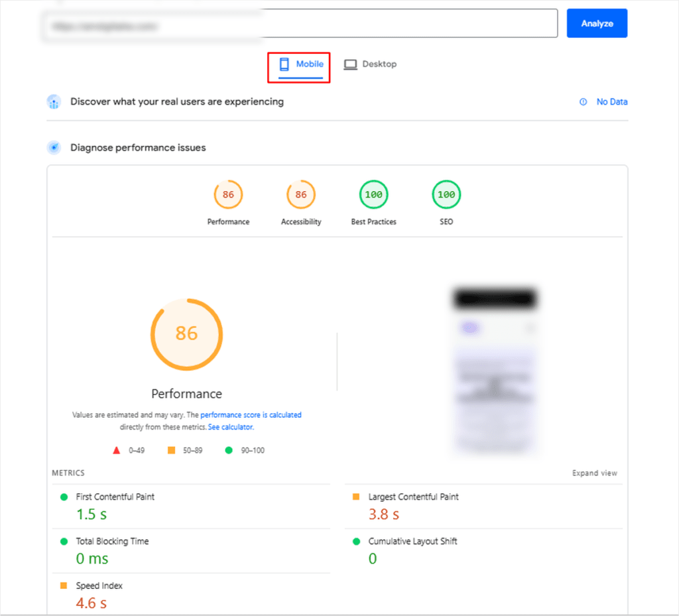Screen dimensions: 679x616
Task: Click the First Contentful Paint label
Action: click(115, 497)
